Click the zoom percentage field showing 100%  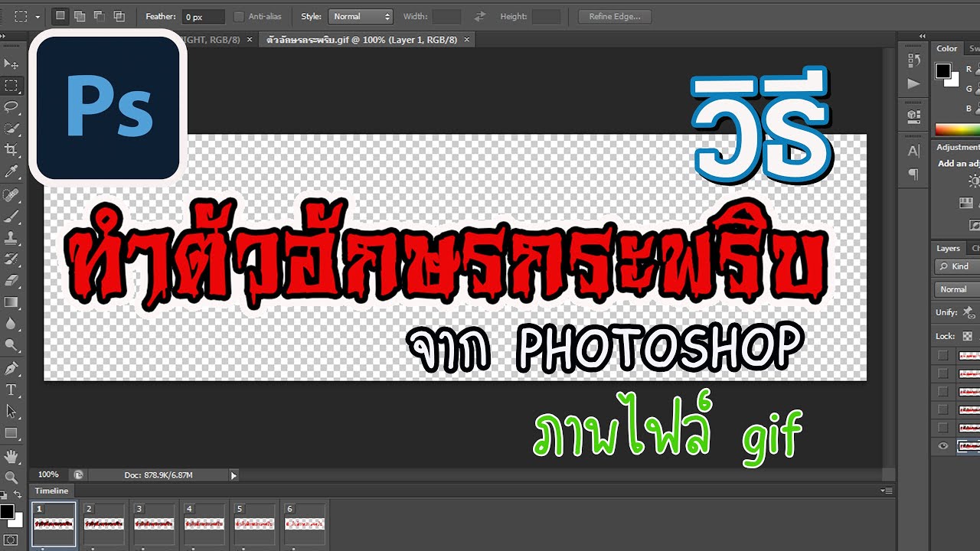pyautogui.click(x=48, y=474)
